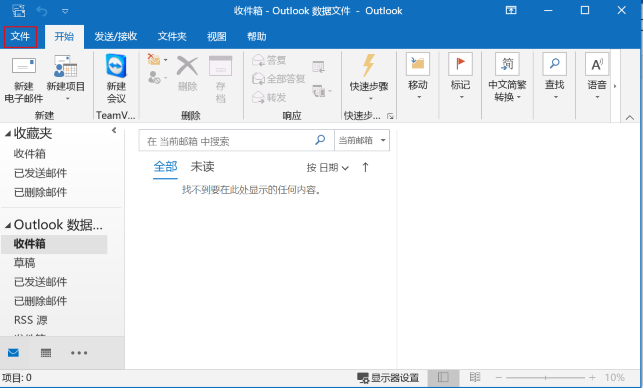Collapse the ribbon with the chevron
The width and height of the screenshot is (643, 388).
629,118
